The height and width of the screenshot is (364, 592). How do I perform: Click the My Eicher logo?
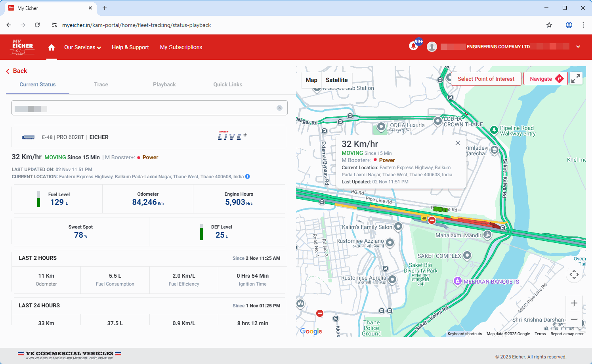click(23, 47)
